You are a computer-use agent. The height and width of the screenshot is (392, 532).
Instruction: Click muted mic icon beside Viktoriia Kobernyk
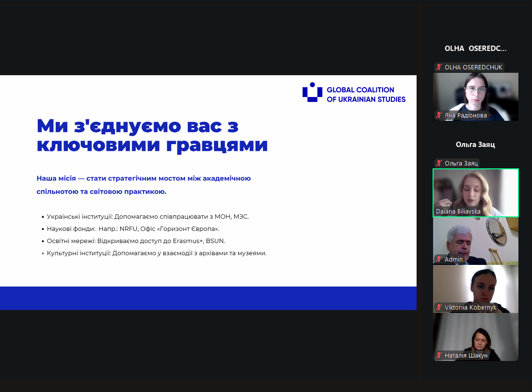click(x=438, y=308)
